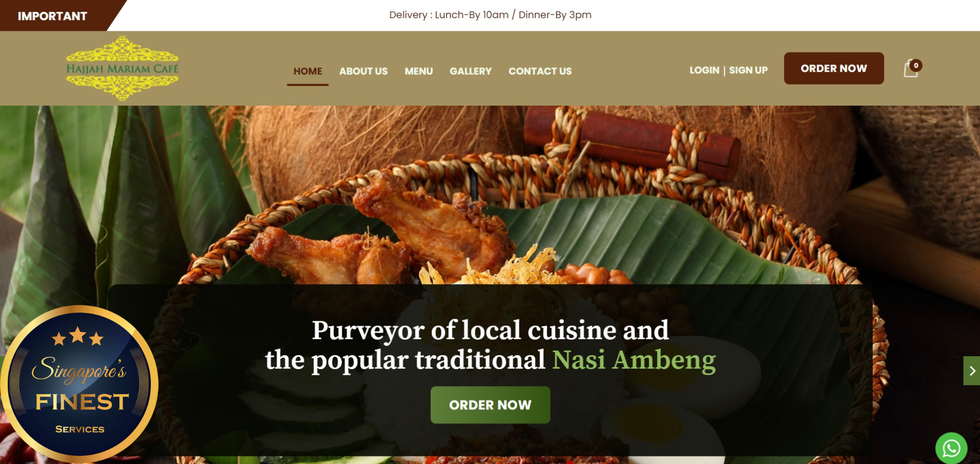
Task: Click the delivery times announcement text
Action: 490,15
